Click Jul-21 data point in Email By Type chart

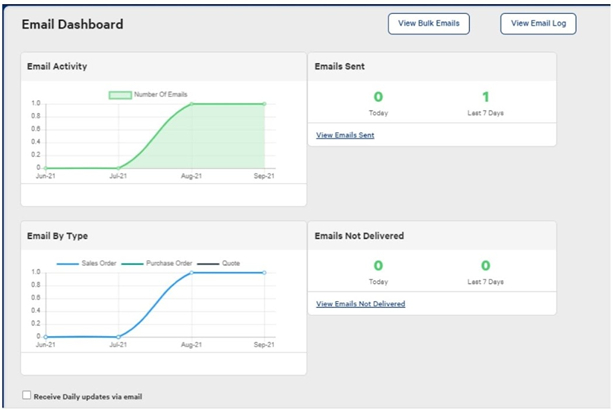tap(118, 337)
